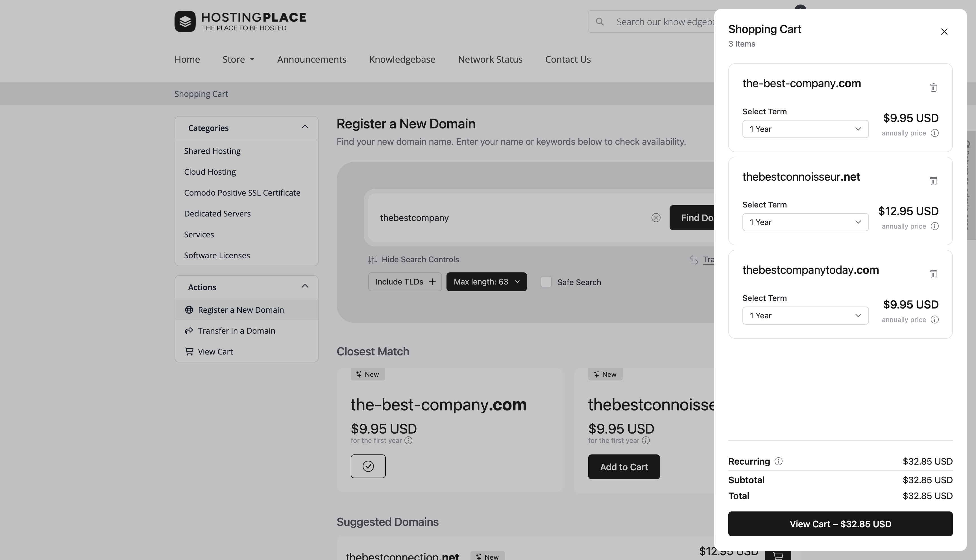Open the Max length: 63 dropdown

tap(486, 282)
